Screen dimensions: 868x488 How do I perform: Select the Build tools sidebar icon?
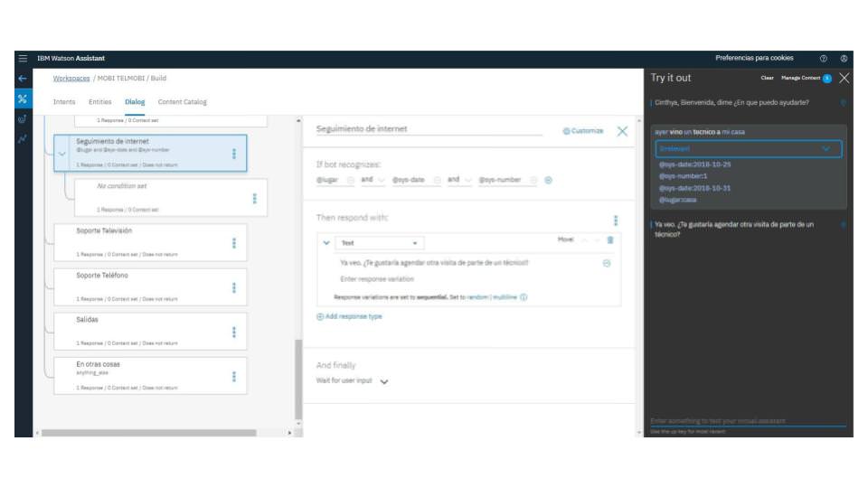point(23,99)
